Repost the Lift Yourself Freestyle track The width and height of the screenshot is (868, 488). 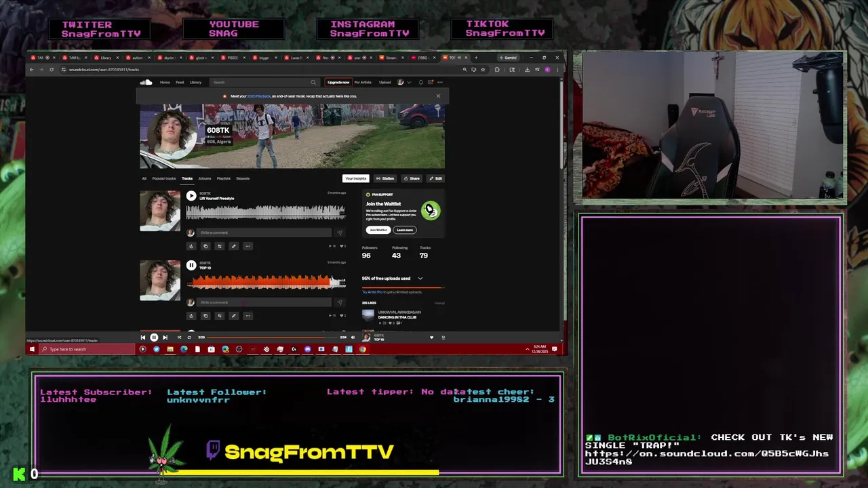pos(220,246)
